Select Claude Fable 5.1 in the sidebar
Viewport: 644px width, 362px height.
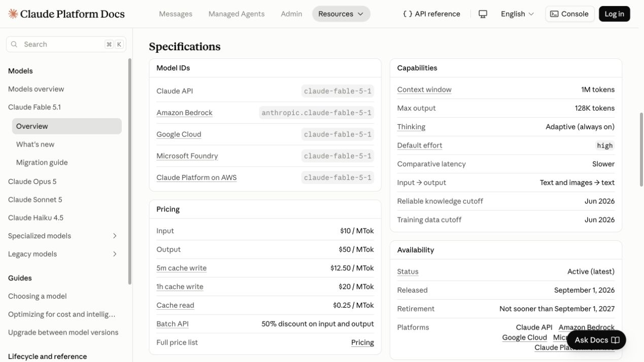35,107
